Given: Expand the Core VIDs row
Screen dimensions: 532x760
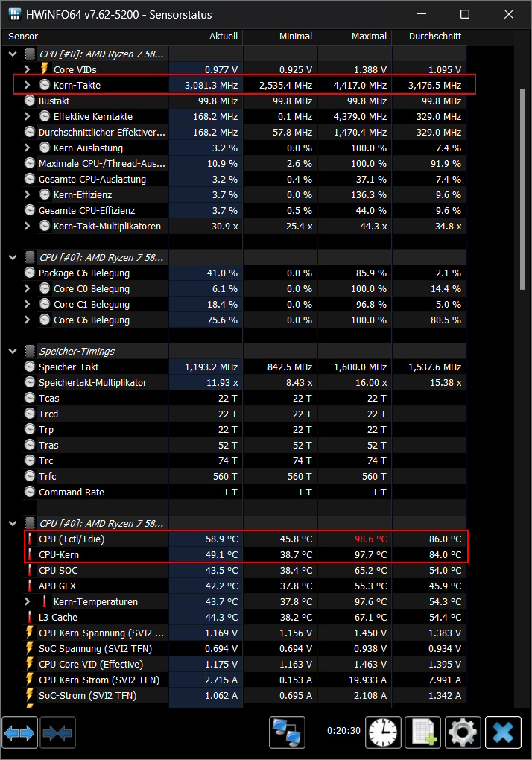Looking at the screenshot, I should (x=28, y=69).
